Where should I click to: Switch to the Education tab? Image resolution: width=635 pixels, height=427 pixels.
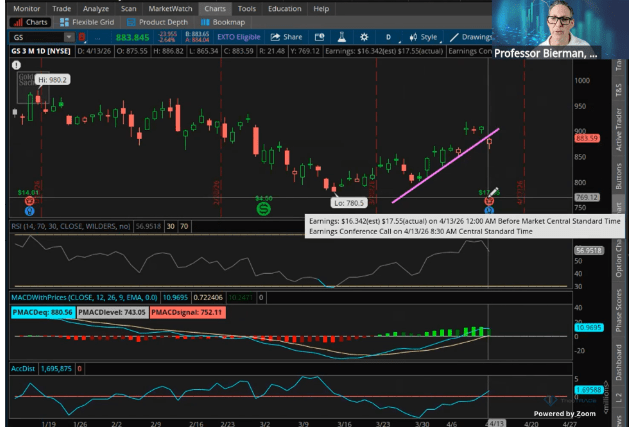285,9
